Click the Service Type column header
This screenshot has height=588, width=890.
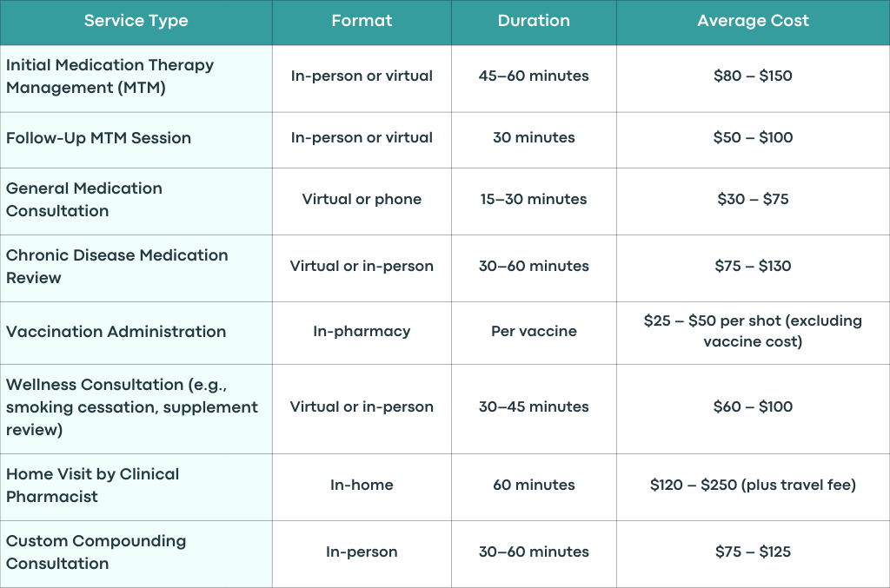click(x=136, y=22)
